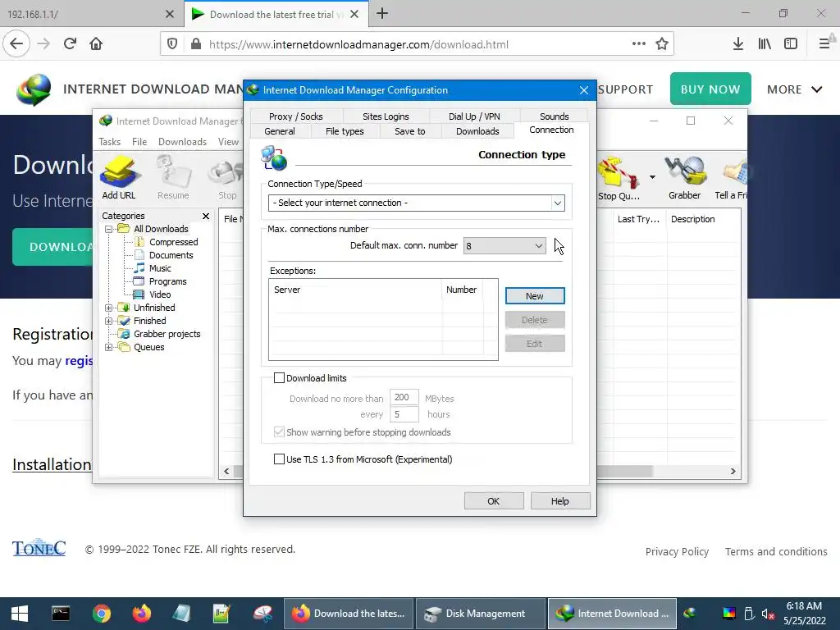Open page actions three-dots menu
Viewport: 840px width, 630px height.
638,44
